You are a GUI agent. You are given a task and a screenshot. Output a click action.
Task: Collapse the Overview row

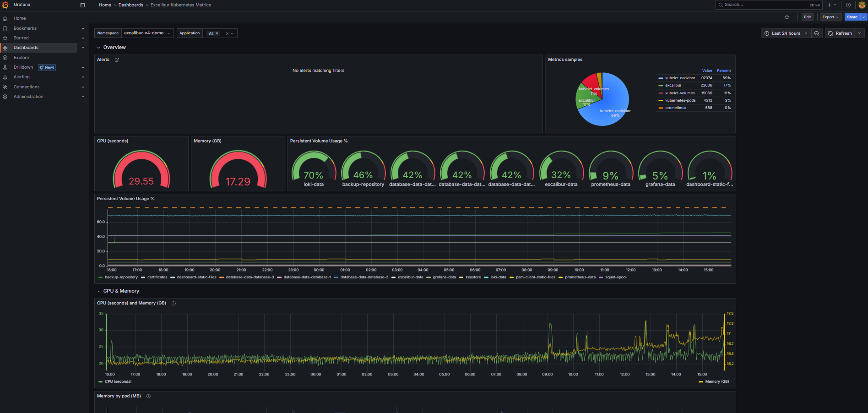[98, 47]
